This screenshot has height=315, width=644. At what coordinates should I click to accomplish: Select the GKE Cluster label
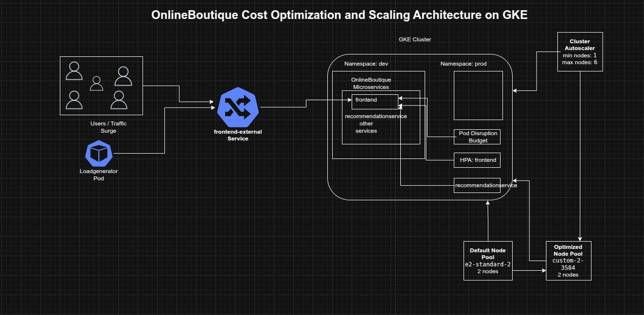click(415, 39)
